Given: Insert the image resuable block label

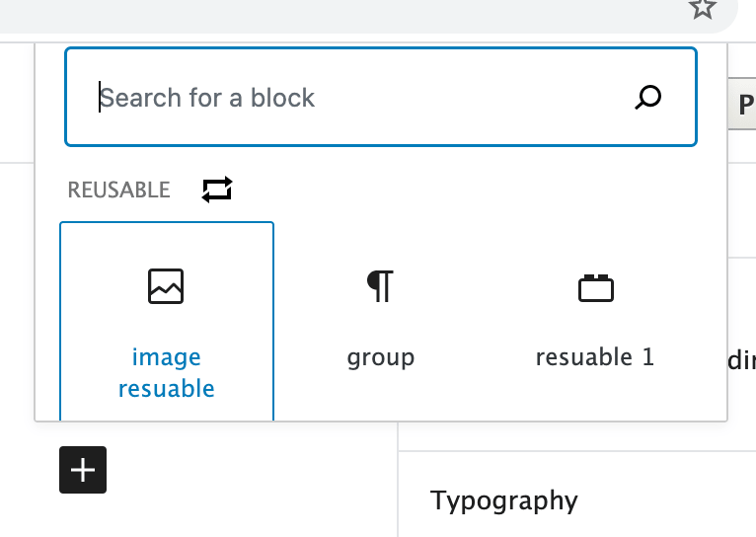Looking at the screenshot, I should 167,372.
